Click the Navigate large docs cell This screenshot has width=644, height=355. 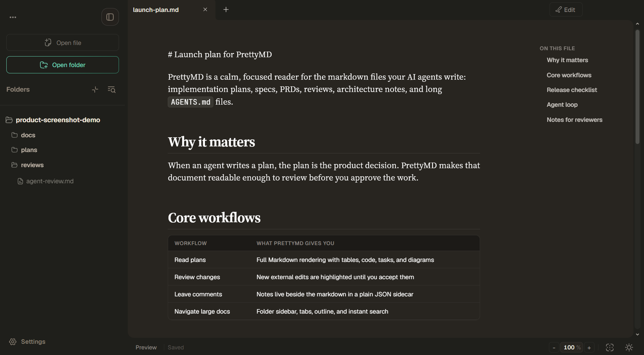click(x=202, y=312)
